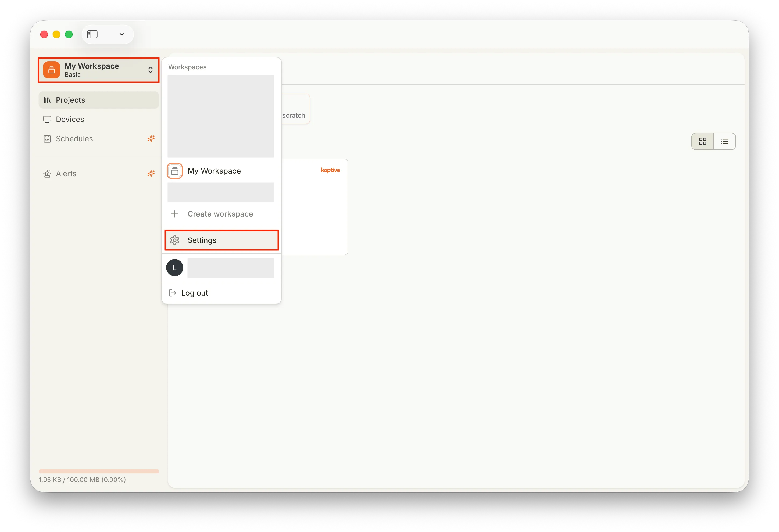Click the sparkle icon next to Schedules
The height and width of the screenshot is (532, 779).
[151, 138]
